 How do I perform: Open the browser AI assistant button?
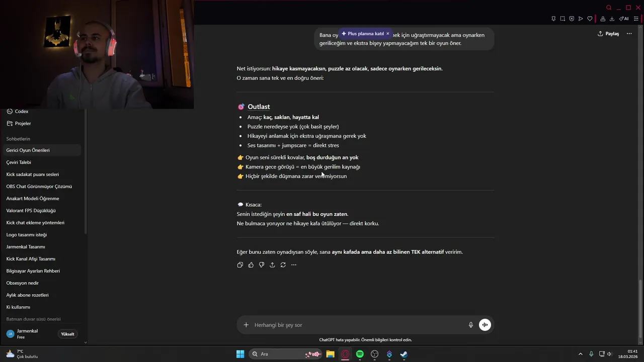tap(624, 19)
